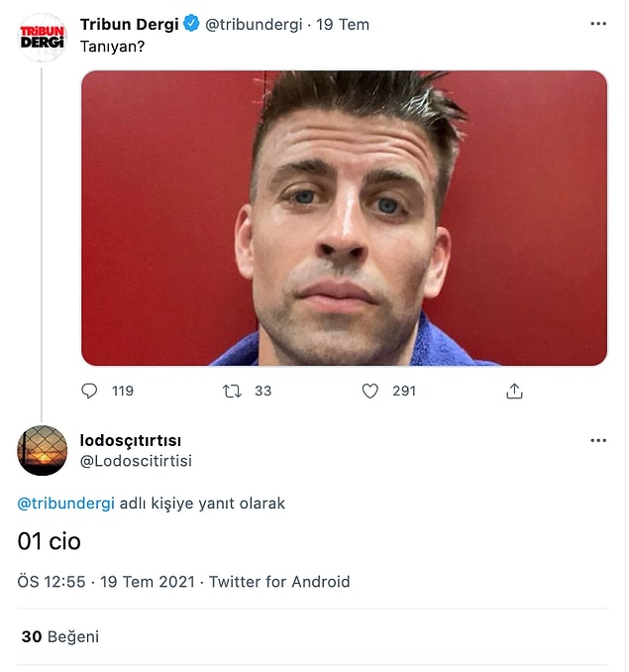
Task: Click the retweet arrows icon
Action: pos(232,391)
